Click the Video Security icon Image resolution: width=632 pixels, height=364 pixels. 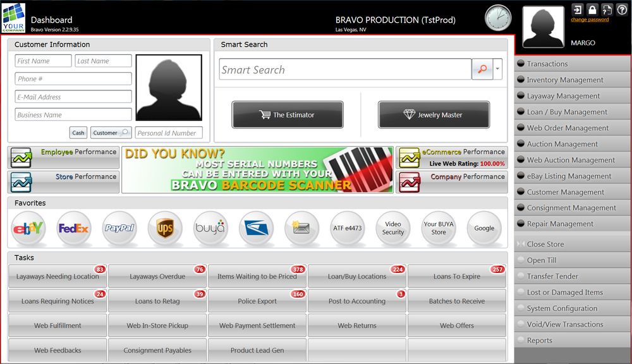point(392,227)
